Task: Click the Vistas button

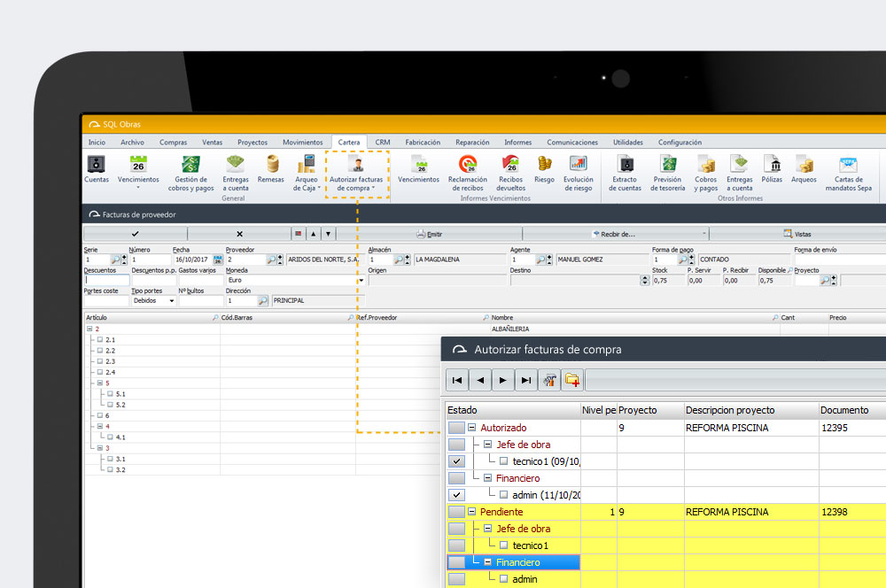Action: tap(797, 234)
